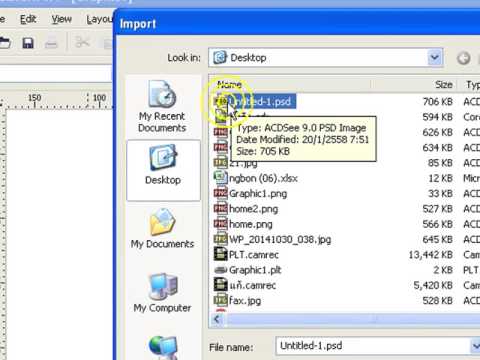480x360 pixels.
Task: Click the JPG icon of WP_20141030_038.jpg
Action: coord(220,239)
